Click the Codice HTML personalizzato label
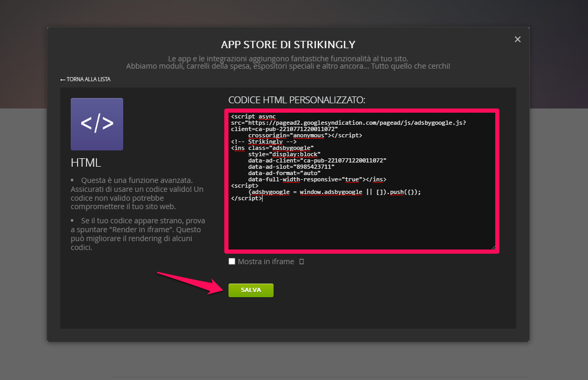The image size is (588, 380). [x=297, y=100]
